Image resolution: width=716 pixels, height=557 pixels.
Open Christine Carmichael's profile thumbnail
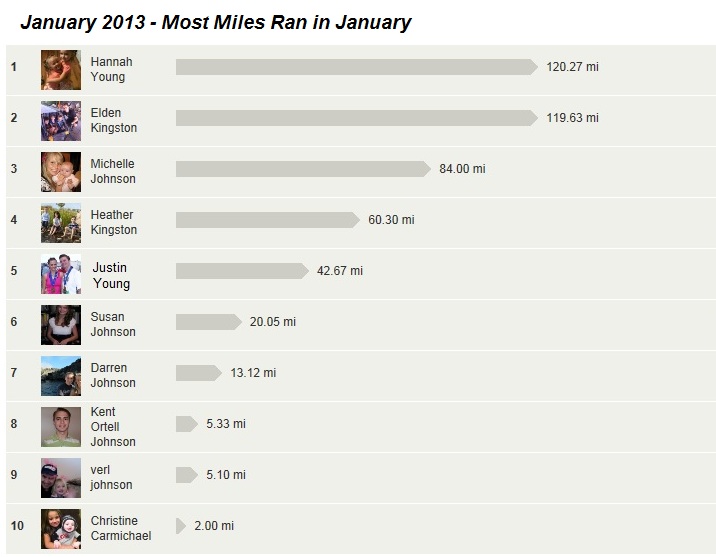point(61,529)
